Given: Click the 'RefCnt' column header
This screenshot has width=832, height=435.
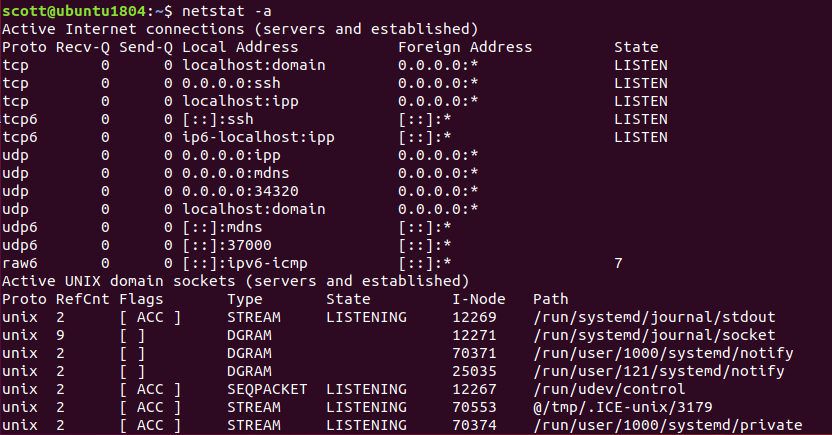Looking at the screenshot, I should tap(83, 299).
